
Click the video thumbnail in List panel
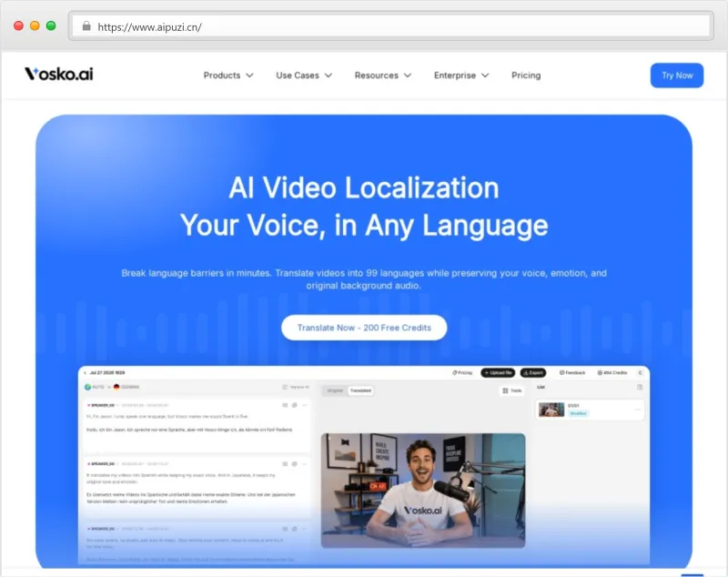551,410
